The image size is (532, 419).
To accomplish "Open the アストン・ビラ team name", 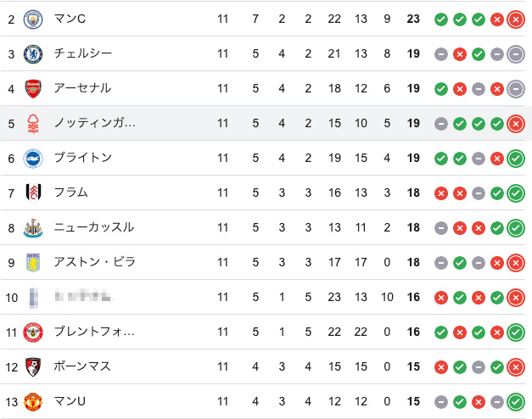I will tap(95, 262).
